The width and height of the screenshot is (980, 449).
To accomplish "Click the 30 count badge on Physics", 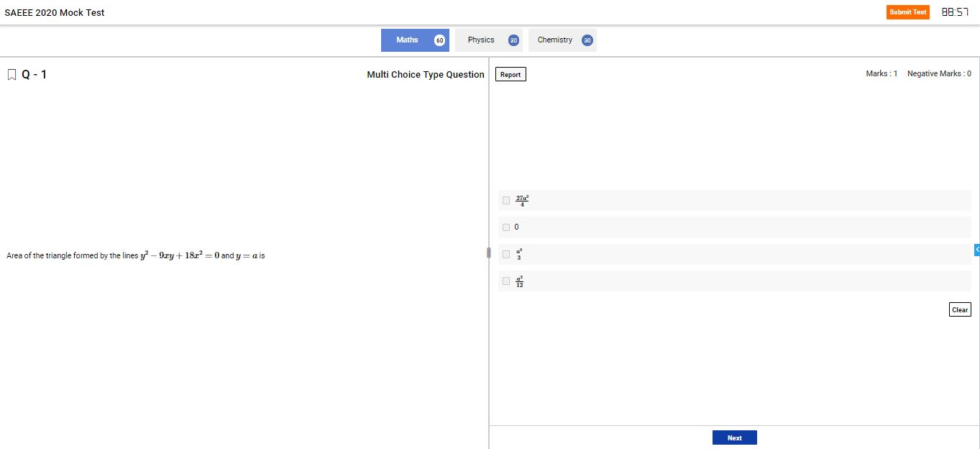I will [x=513, y=40].
